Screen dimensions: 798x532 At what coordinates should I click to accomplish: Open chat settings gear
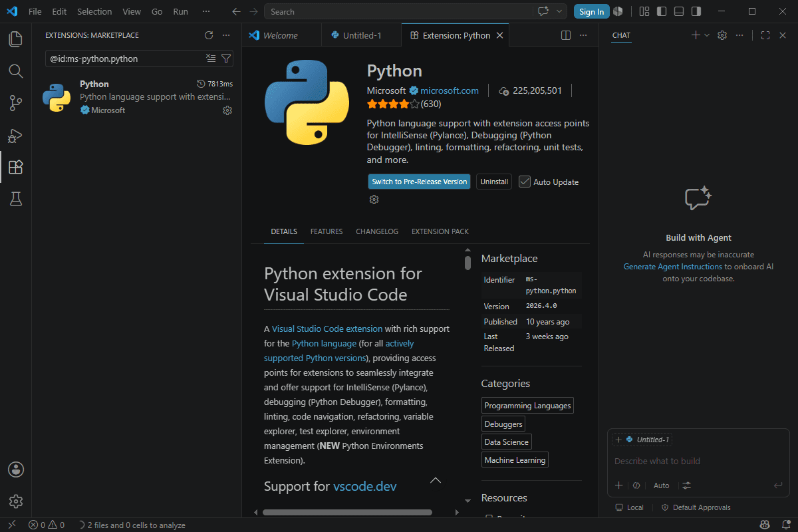pos(722,35)
